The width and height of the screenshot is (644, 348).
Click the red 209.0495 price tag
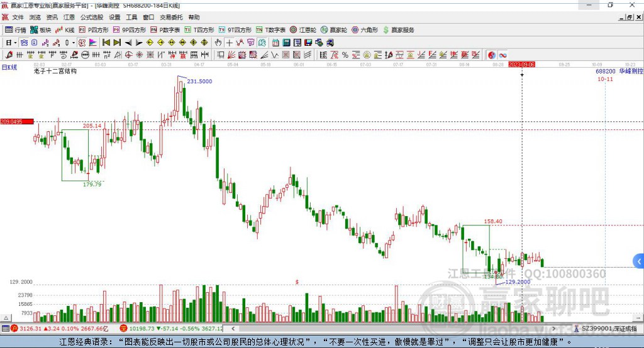point(17,121)
